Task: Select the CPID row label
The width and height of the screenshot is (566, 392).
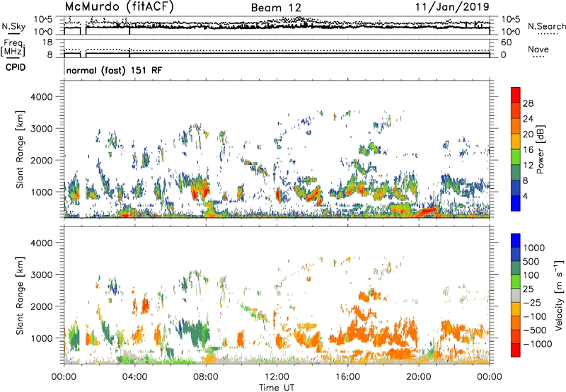Action: pyautogui.click(x=16, y=67)
